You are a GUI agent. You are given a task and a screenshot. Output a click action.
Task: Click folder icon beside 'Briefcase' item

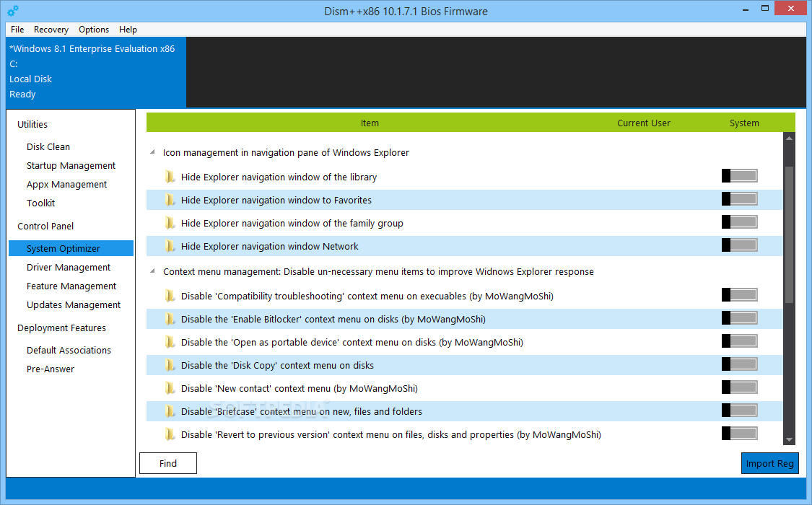(170, 411)
